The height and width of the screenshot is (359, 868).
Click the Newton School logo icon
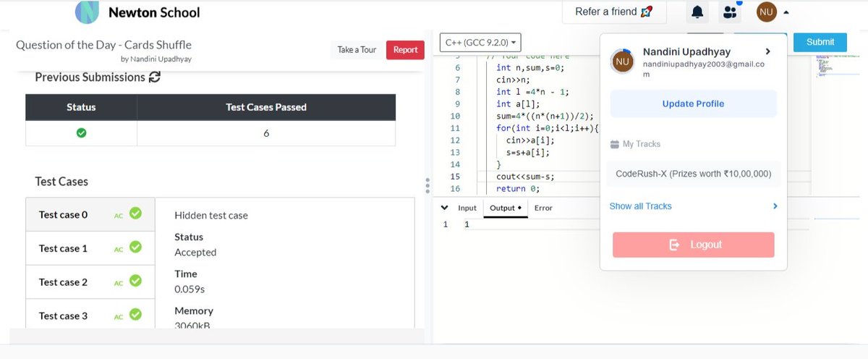click(88, 12)
